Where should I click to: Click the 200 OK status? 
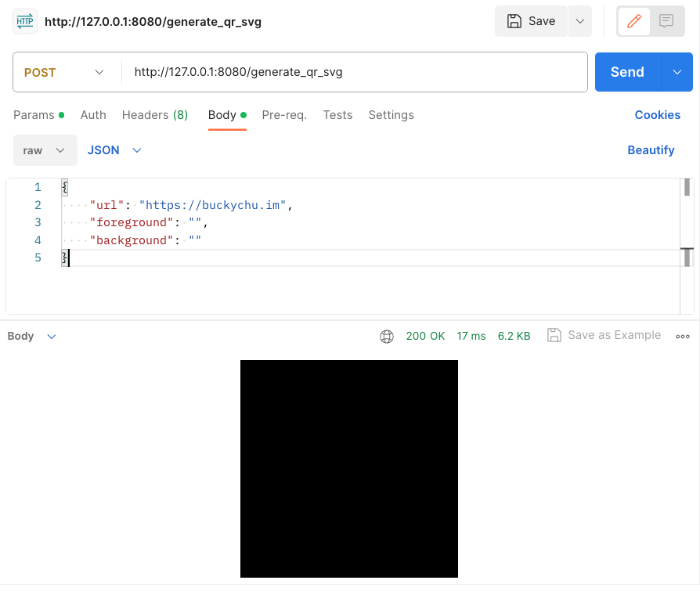[425, 336]
